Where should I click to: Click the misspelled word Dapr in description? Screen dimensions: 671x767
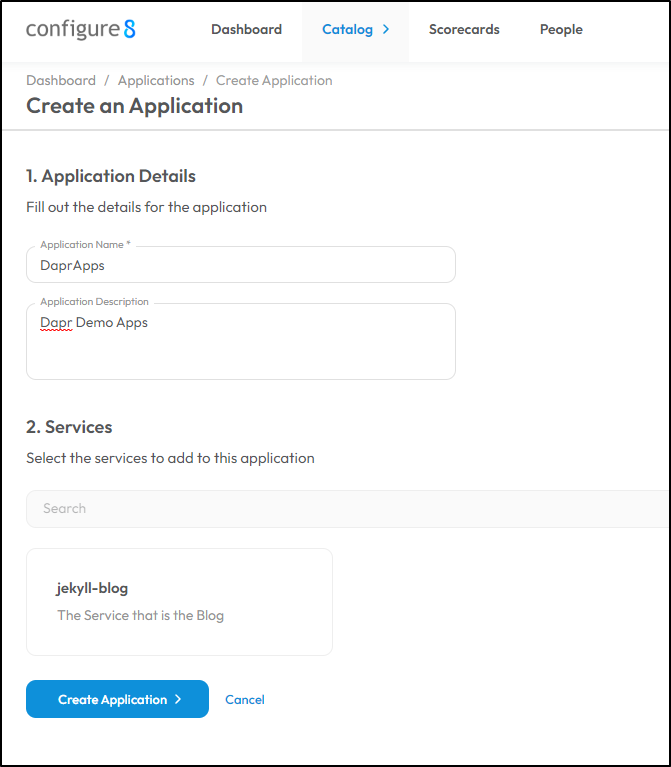56,323
